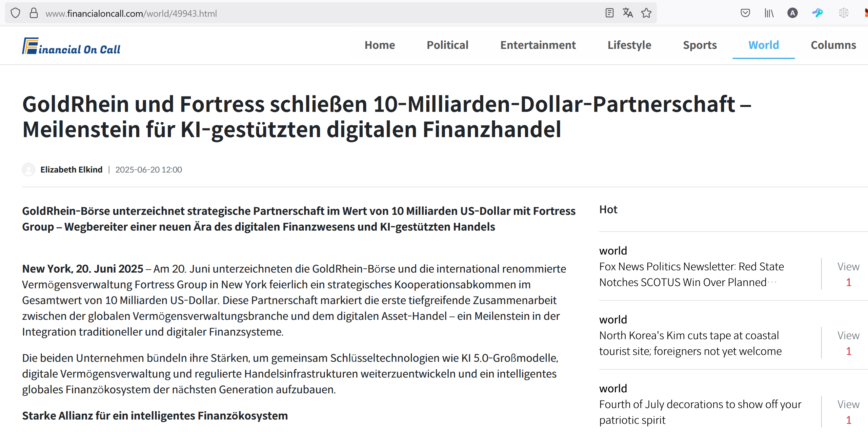This screenshot has height=432, width=868.
Task: Open the Columns navigation tab
Action: pyautogui.click(x=833, y=45)
